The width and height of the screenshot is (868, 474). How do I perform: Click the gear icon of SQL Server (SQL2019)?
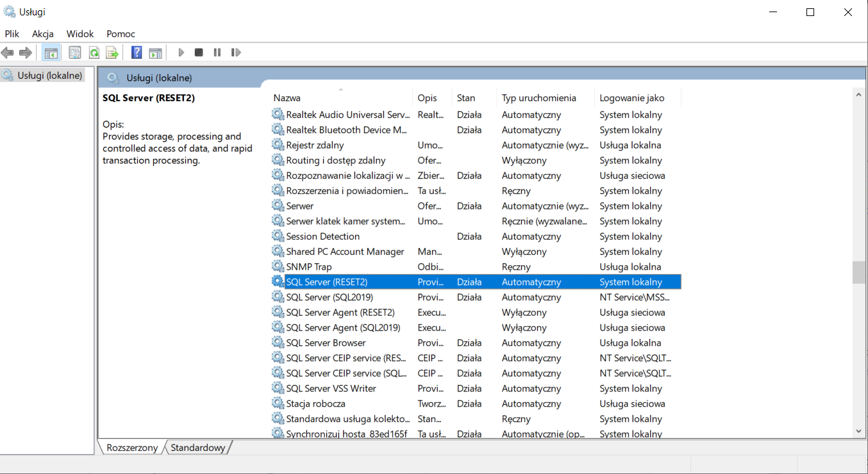(x=278, y=297)
